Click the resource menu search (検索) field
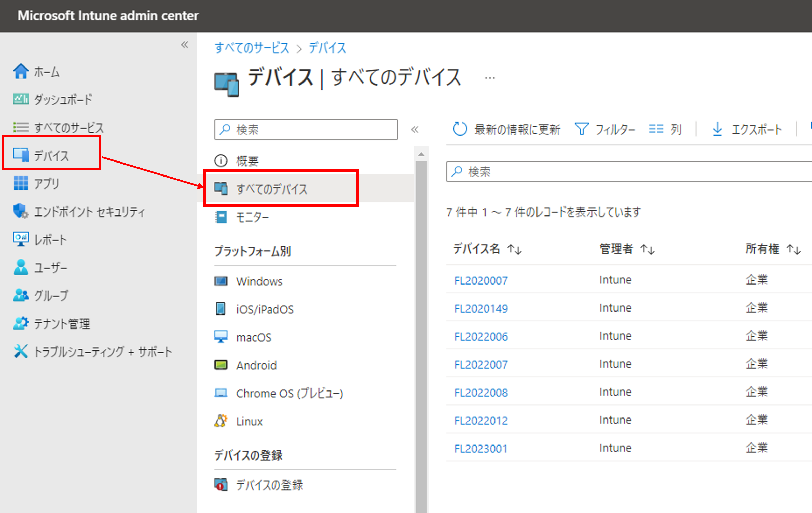The width and height of the screenshot is (812, 513). click(x=306, y=129)
